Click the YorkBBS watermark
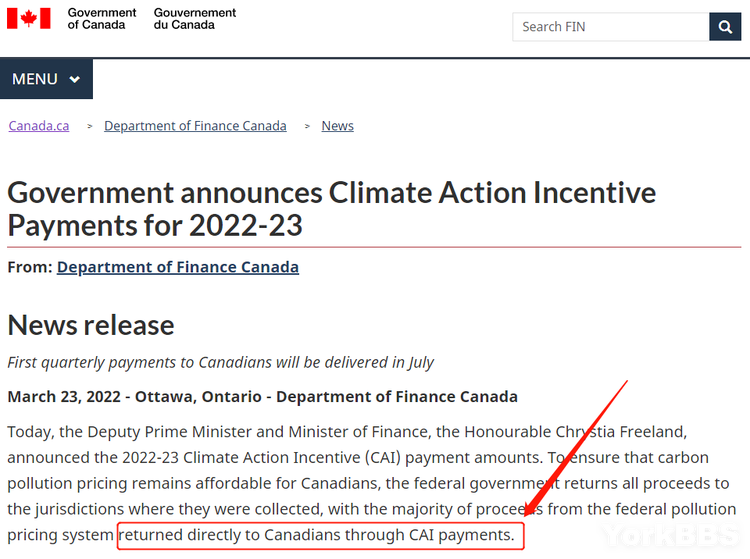750x559 pixels. [670, 536]
